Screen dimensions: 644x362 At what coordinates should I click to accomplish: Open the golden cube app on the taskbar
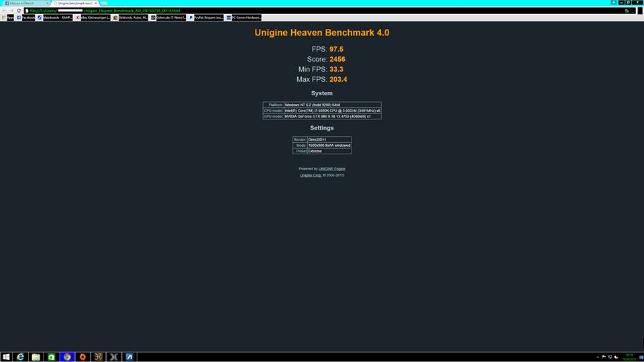(98, 357)
